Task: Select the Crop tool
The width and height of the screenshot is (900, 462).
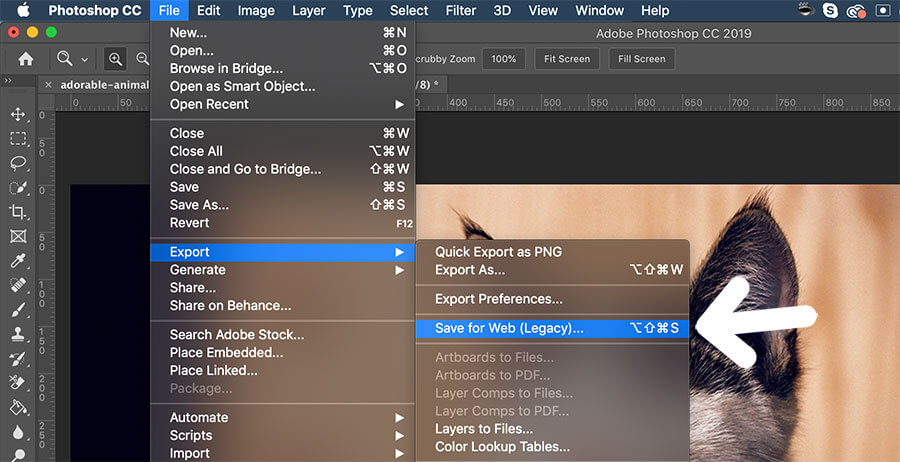Action: (18, 212)
